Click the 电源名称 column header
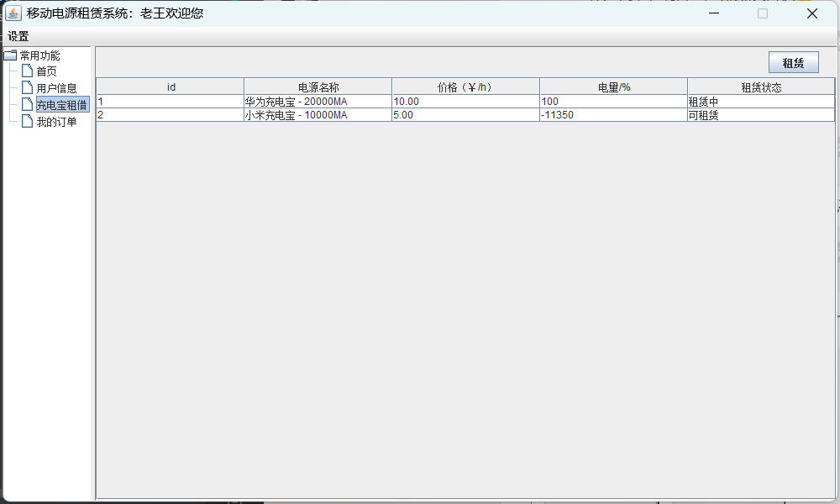Viewport: 840px width, 504px height. click(x=318, y=87)
